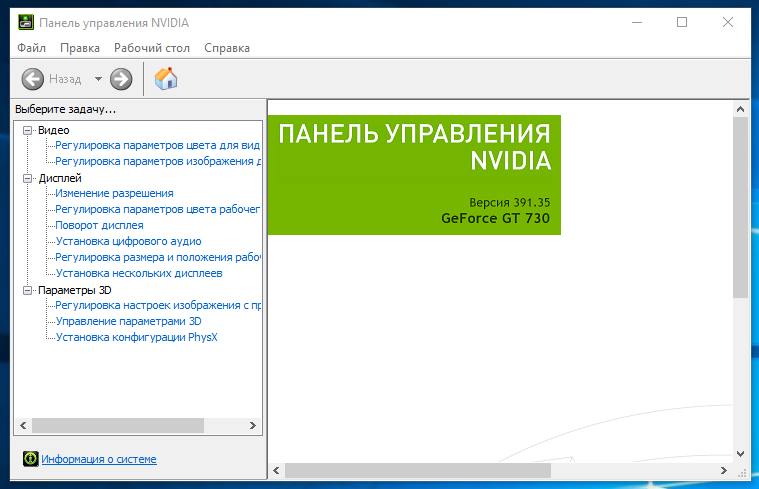This screenshot has width=759, height=489.
Task: Click the main pane right scroll arrow
Action: [x=724, y=470]
